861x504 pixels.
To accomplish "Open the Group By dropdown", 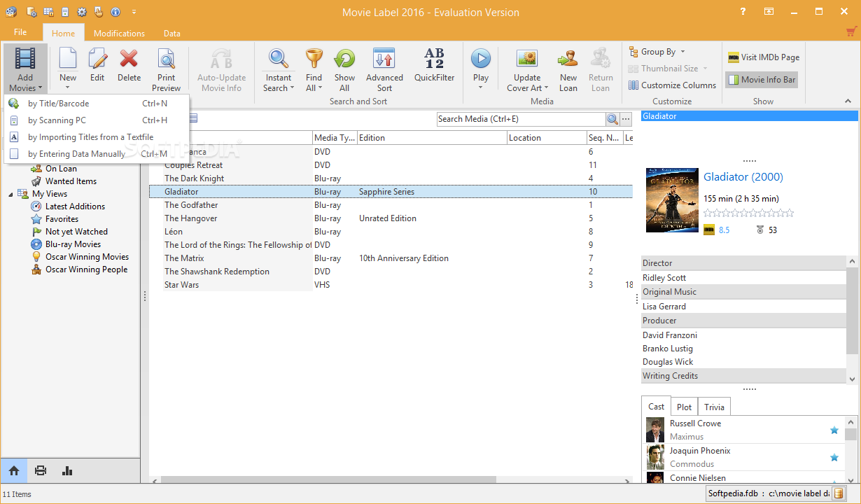I will pyautogui.click(x=657, y=52).
